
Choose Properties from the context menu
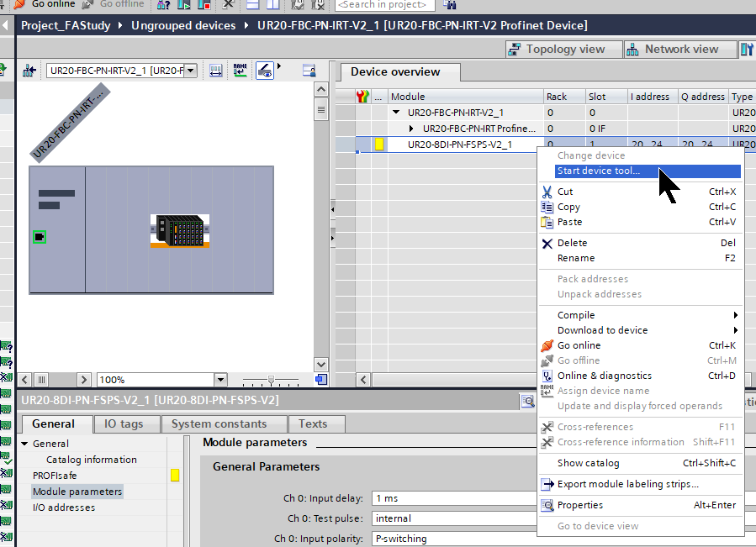pos(640,505)
